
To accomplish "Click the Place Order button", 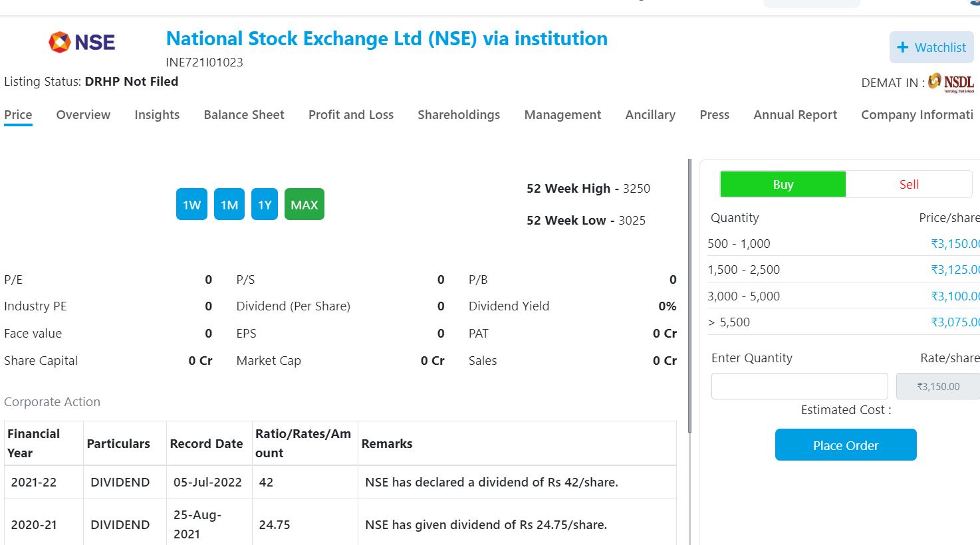I will [x=846, y=445].
